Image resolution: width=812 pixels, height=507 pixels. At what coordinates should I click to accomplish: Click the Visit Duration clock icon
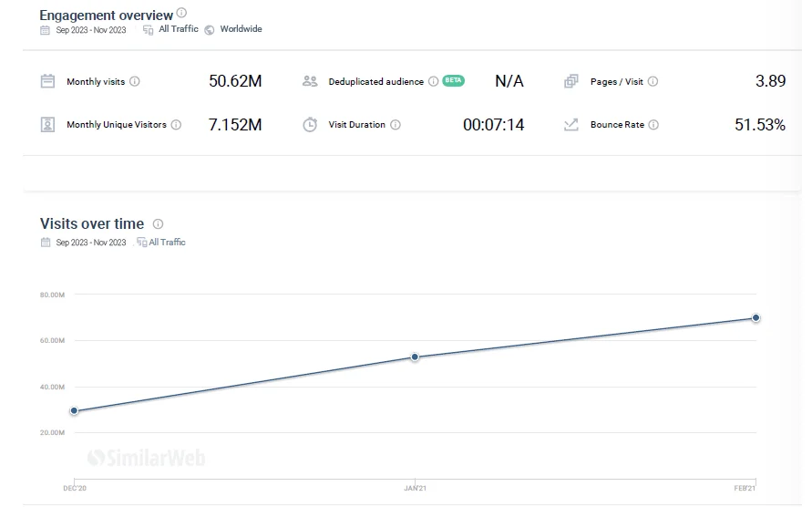pos(310,124)
